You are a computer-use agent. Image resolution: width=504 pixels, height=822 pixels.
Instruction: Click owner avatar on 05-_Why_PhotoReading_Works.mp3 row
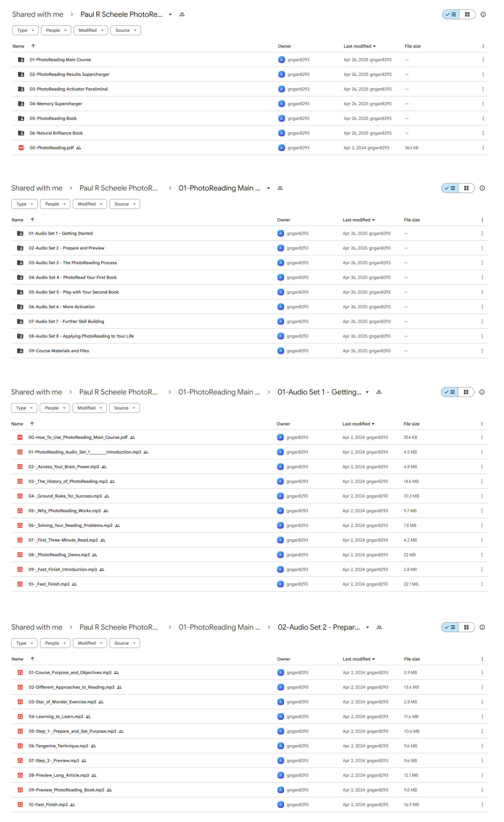coord(281,511)
